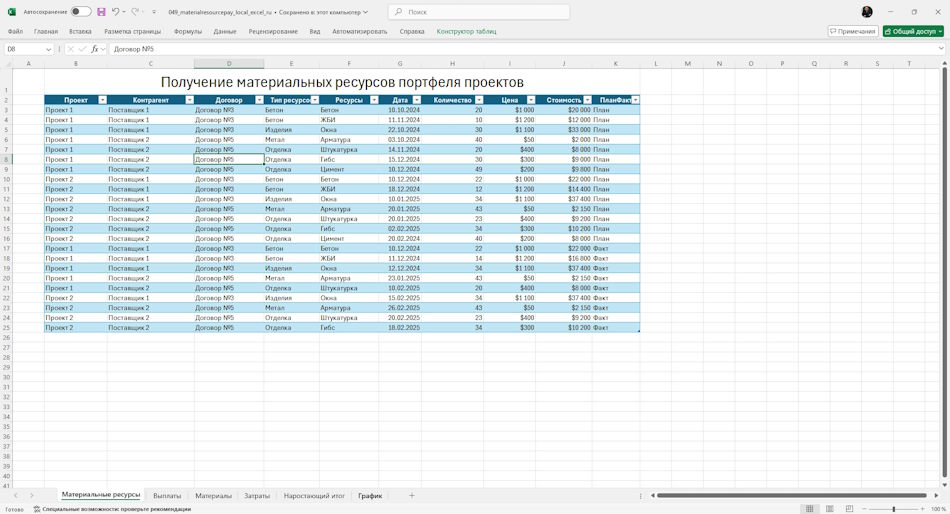
Task: Open the Конструктор таблиц tab
Action: pos(467,31)
